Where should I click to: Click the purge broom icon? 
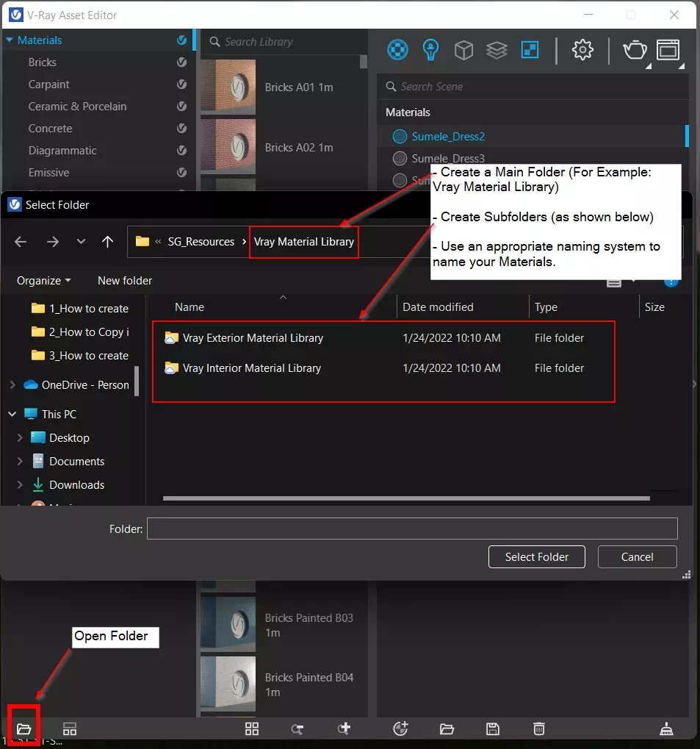click(x=666, y=728)
